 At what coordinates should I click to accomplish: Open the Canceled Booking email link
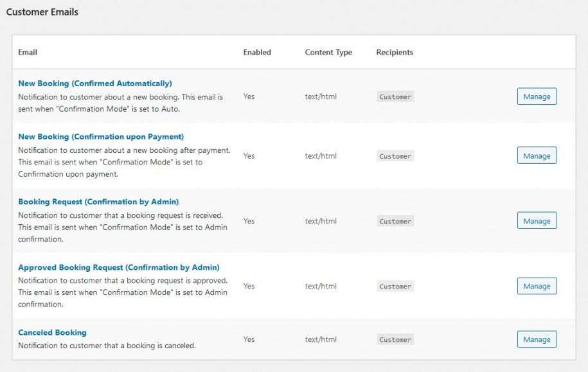(52, 333)
